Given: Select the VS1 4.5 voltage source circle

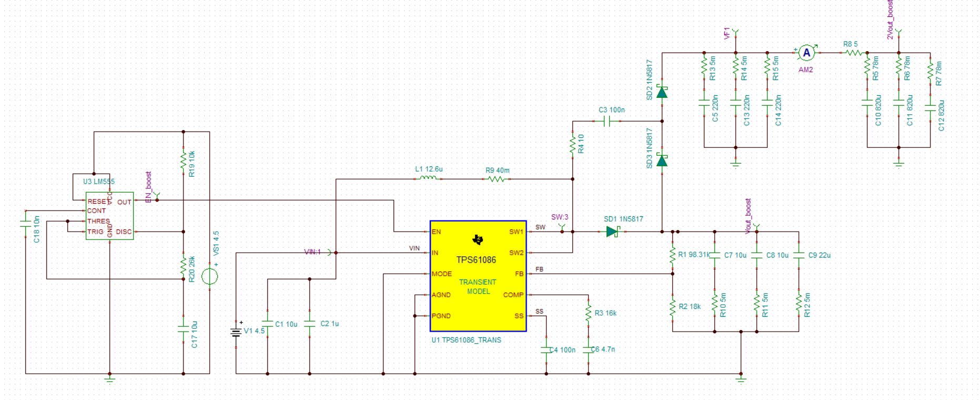Looking at the screenshot, I should tap(209, 276).
